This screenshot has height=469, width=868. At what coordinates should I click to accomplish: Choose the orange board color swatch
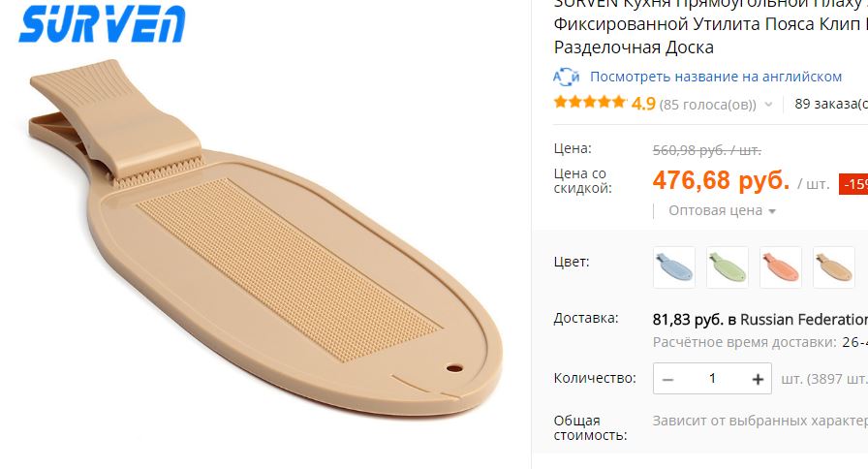click(x=781, y=267)
